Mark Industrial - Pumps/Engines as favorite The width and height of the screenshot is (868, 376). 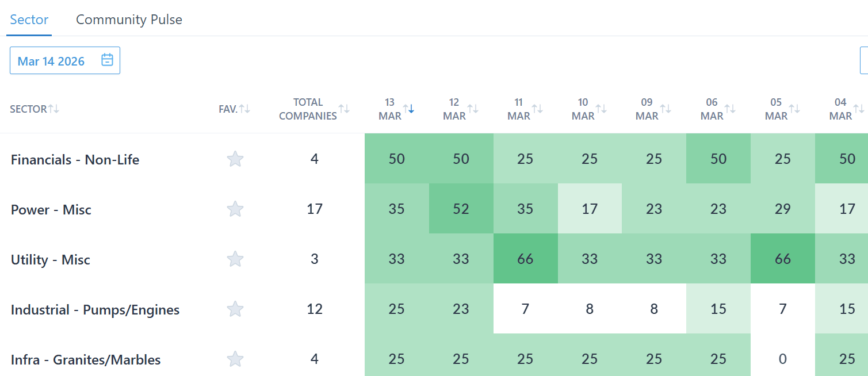235,309
